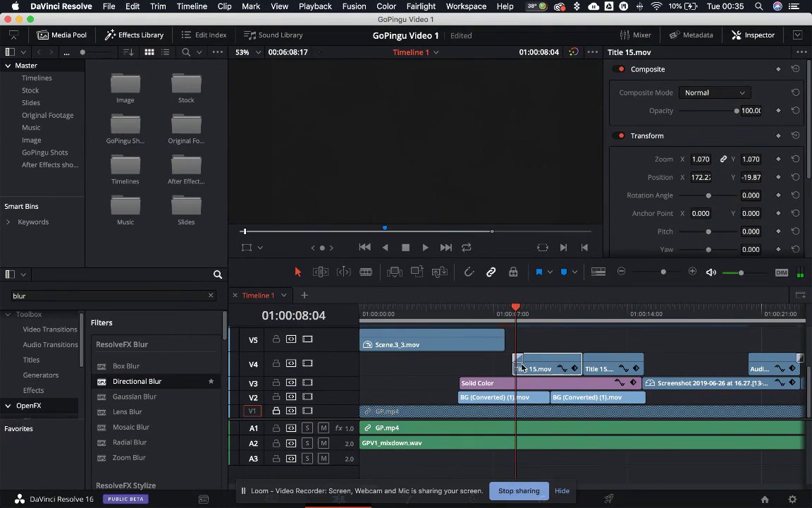This screenshot has width=812, height=508.
Task: Open the viewer zoom 53% dropdown
Action: pyautogui.click(x=248, y=52)
